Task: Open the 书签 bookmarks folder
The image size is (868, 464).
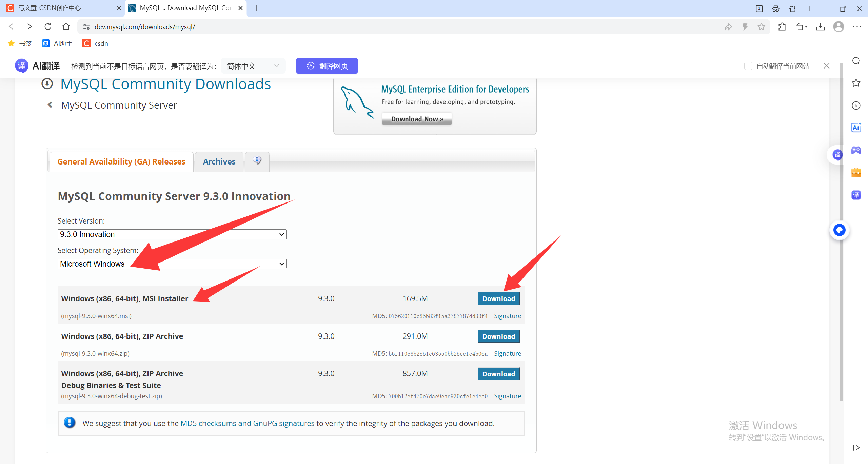Action: pos(20,43)
